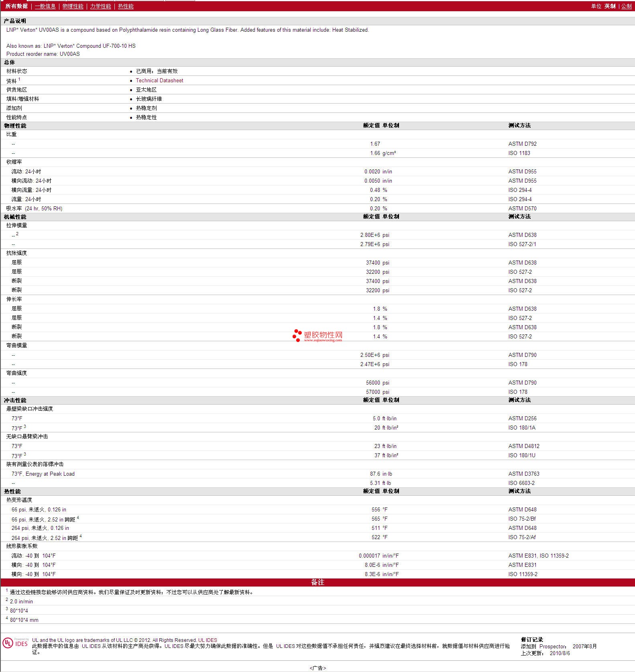The height and width of the screenshot is (672, 635).
Task: Click the 热变形温度 property label
Action: pyautogui.click(x=19, y=500)
